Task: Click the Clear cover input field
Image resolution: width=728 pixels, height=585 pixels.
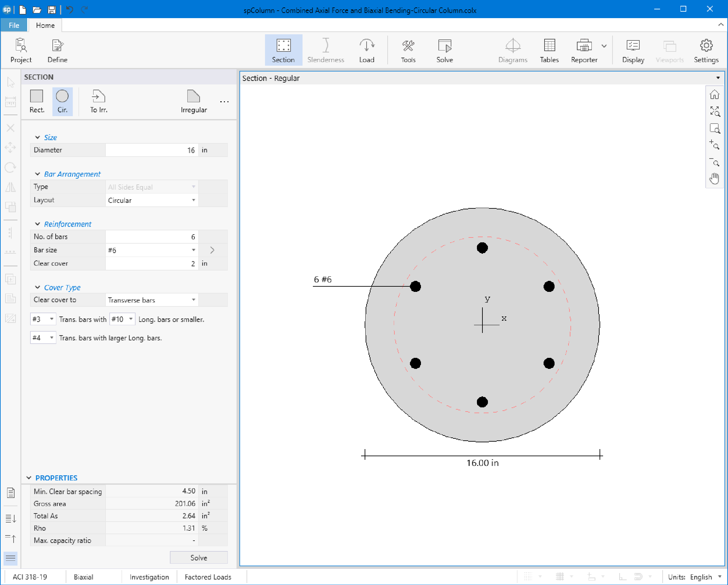Action: coord(152,263)
